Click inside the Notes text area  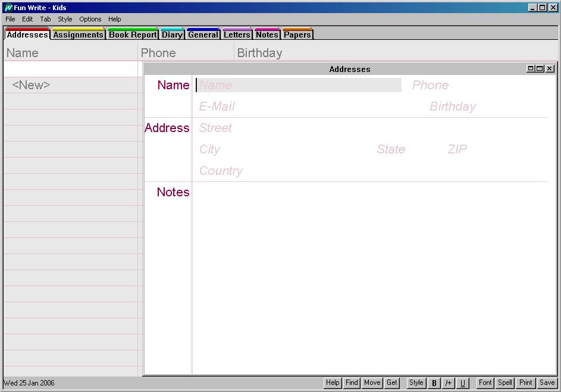coord(373,279)
